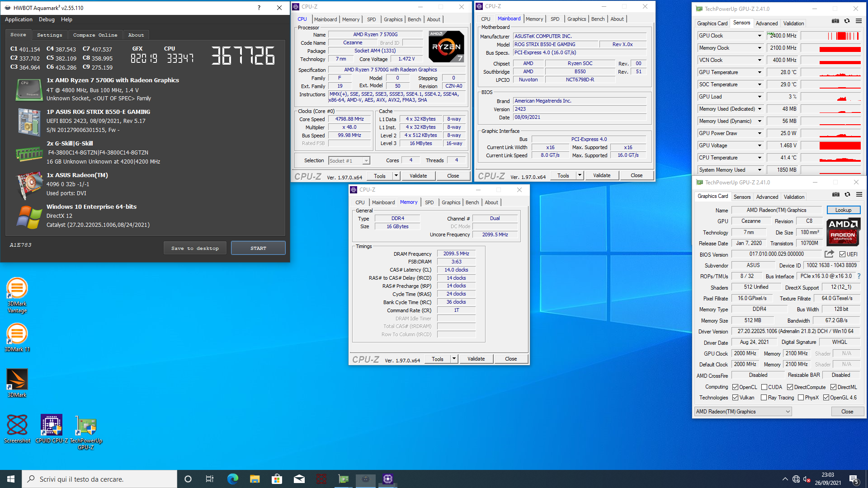Expand Memory Clock sensor dropdown
The image size is (868, 488).
coord(759,48)
